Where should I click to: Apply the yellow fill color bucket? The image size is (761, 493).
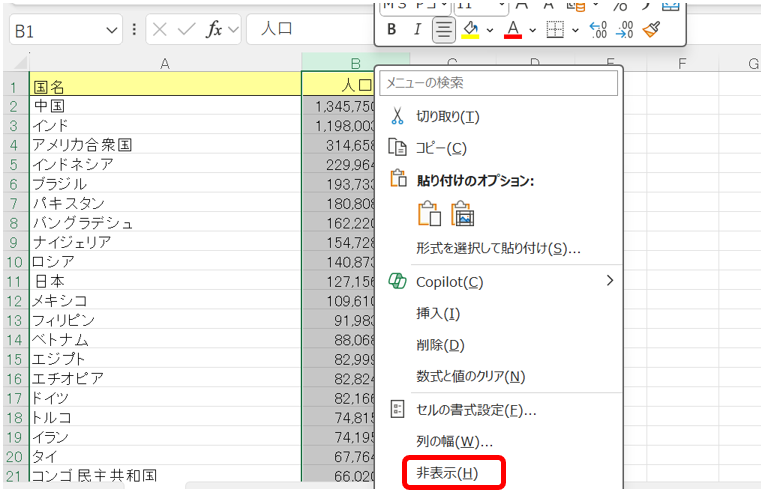(470, 30)
